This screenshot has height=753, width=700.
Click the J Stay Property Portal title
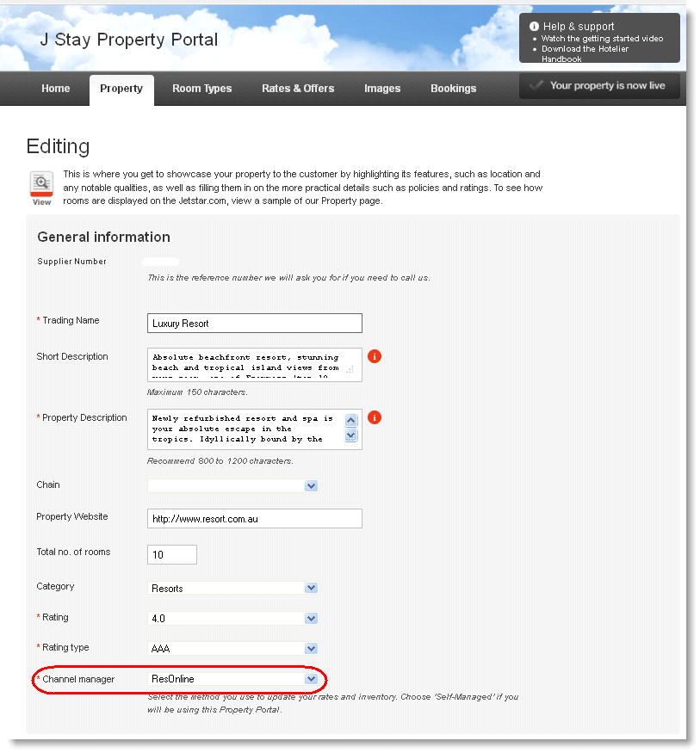(129, 40)
